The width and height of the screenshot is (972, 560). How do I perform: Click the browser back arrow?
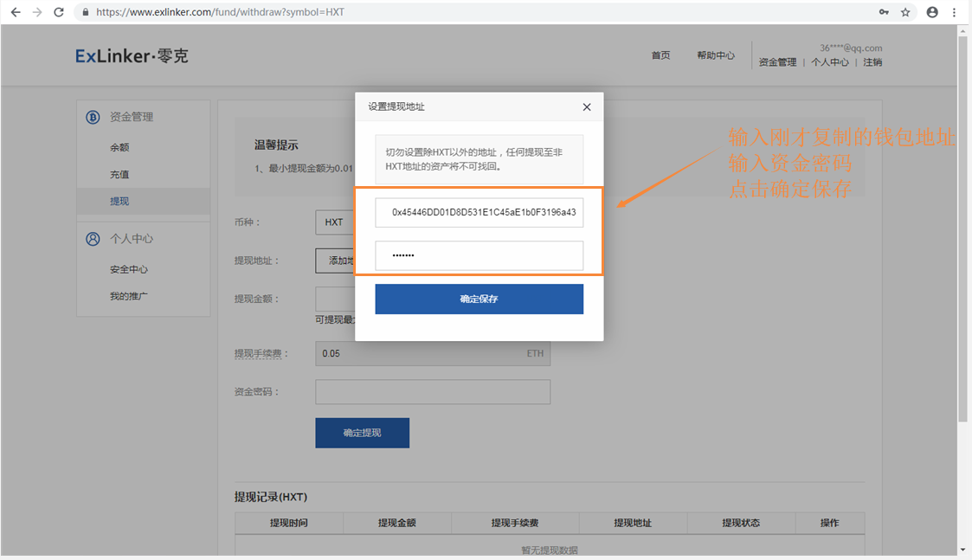16,12
